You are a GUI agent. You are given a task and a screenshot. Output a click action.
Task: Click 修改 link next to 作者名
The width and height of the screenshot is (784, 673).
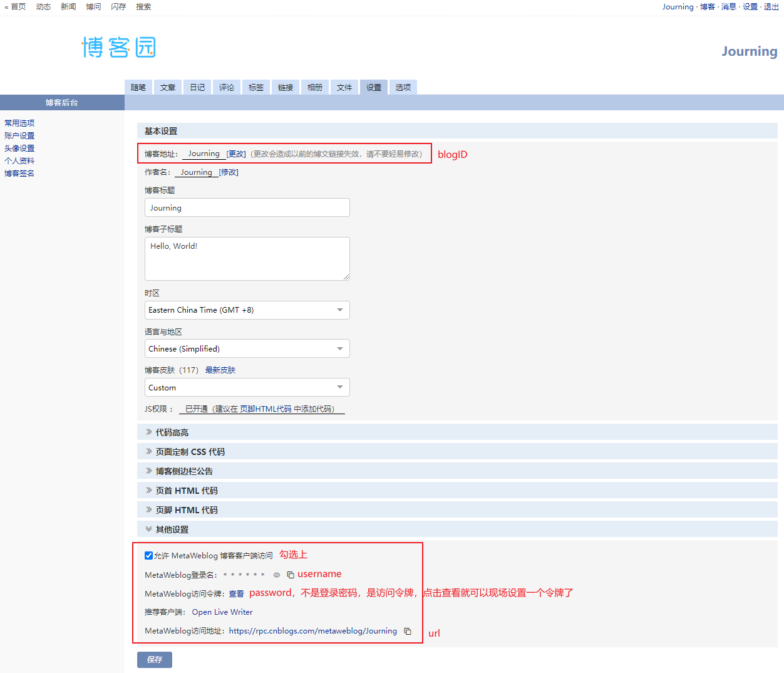click(229, 172)
